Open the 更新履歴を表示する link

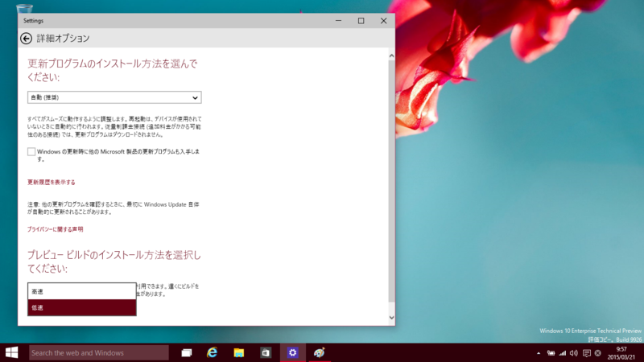coord(52,183)
